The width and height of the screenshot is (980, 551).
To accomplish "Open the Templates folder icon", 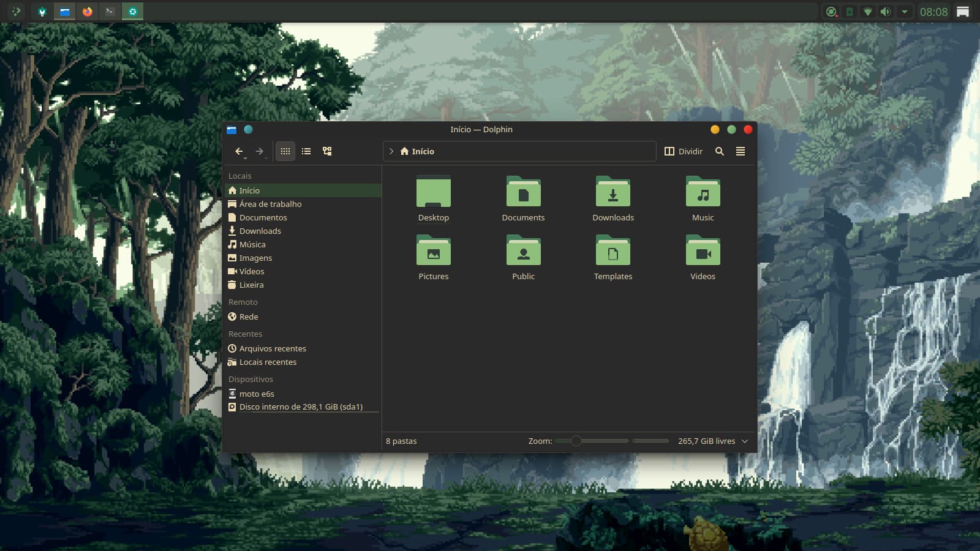I will point(613,252).
